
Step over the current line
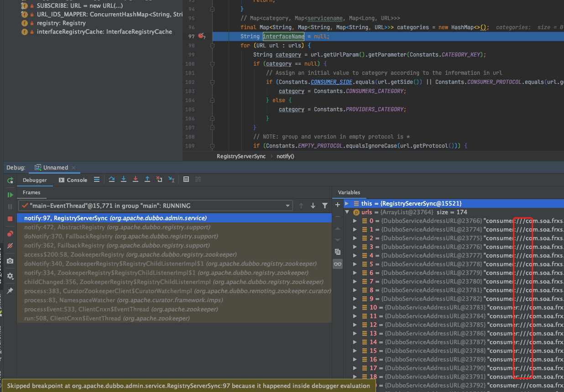(x=112, y=179)
